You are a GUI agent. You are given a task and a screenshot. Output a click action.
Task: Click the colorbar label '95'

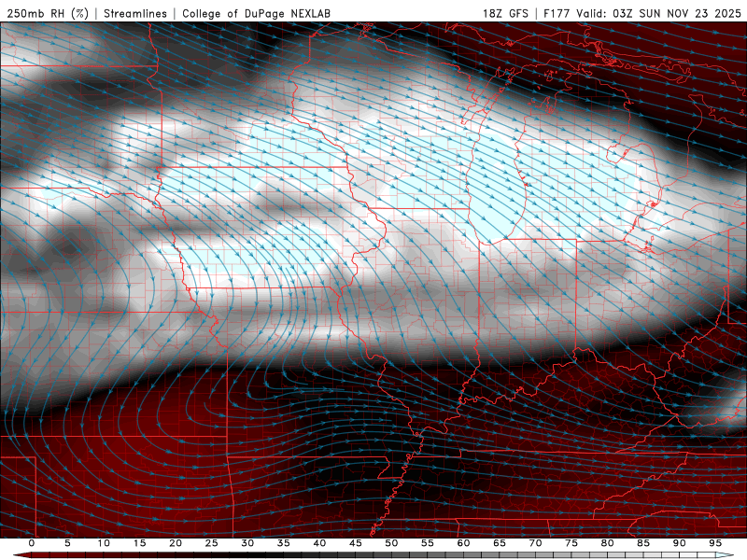pyautogui.click(x=715, y=543)
